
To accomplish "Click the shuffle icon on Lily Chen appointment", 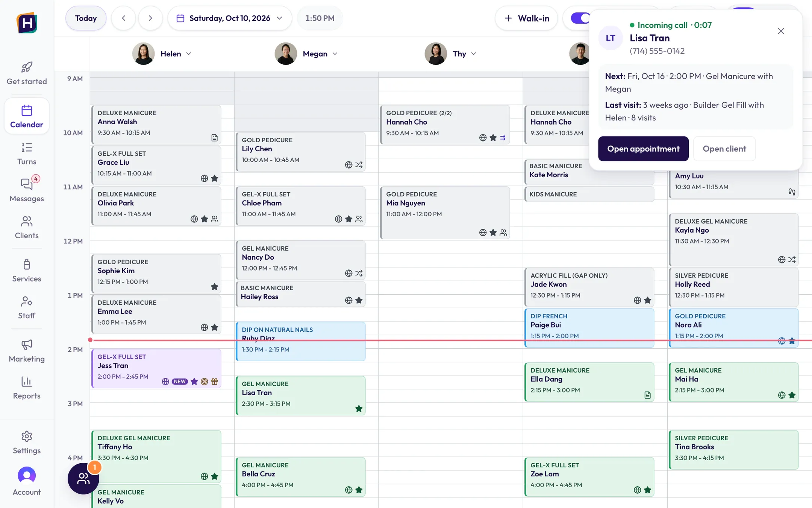I will pyautogui.click(x=359, y=165).
